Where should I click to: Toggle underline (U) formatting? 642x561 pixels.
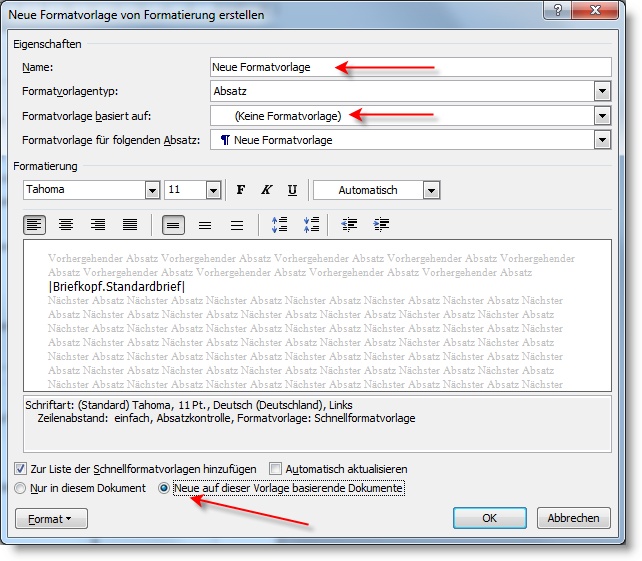click(x=292, y=190)
